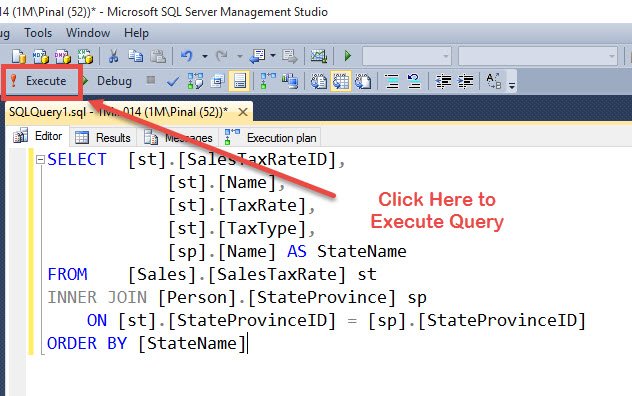This screenshot has width=632, height=396.
Task: Comment out the selected lines
Action: tap(391, 81)
